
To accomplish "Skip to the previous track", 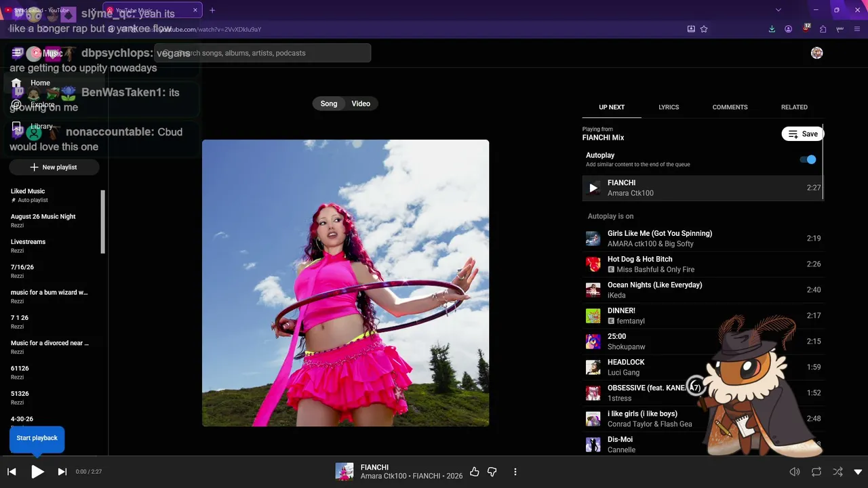I will tap(12, 472).
